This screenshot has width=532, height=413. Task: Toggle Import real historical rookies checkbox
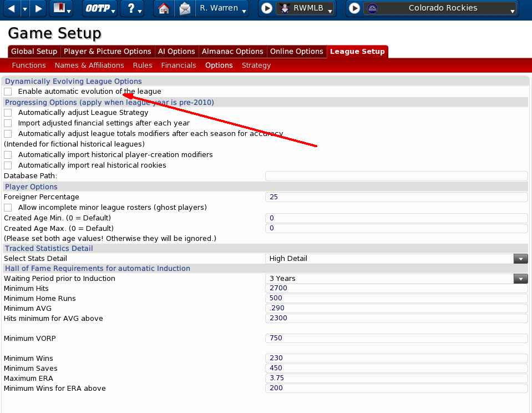[8, 165]
